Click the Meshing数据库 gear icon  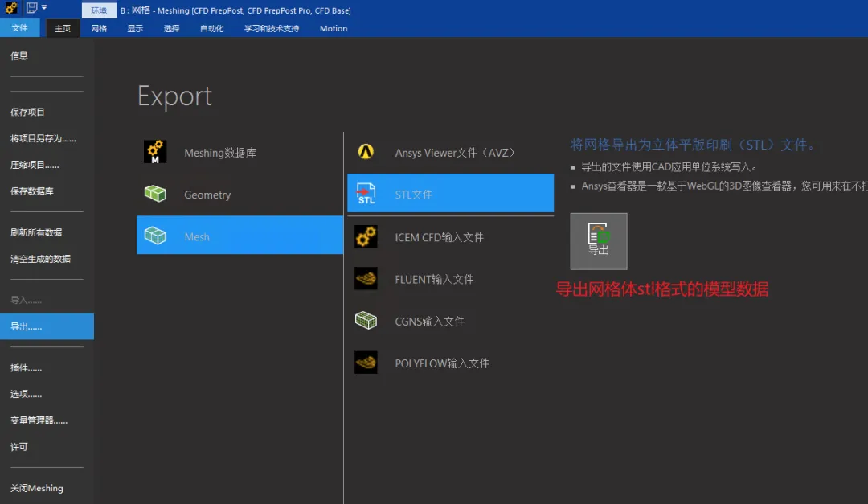155,152
